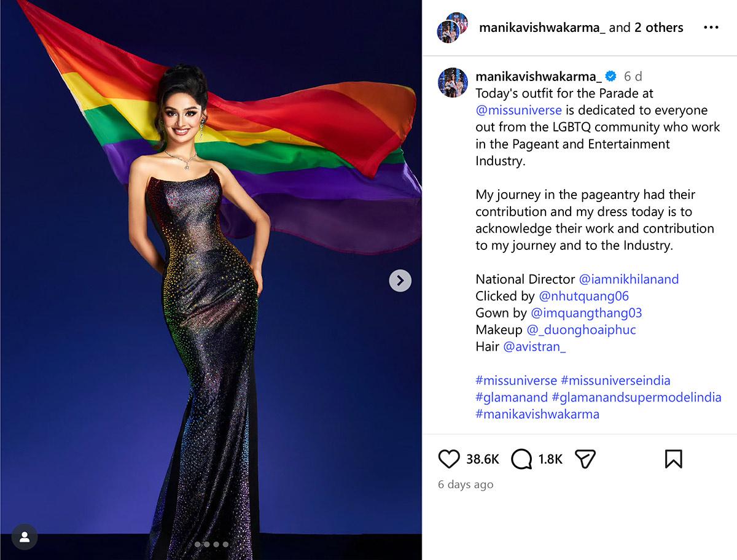737x560 pixels.
Task: Like the post with the heart icon
Action: 449,459
